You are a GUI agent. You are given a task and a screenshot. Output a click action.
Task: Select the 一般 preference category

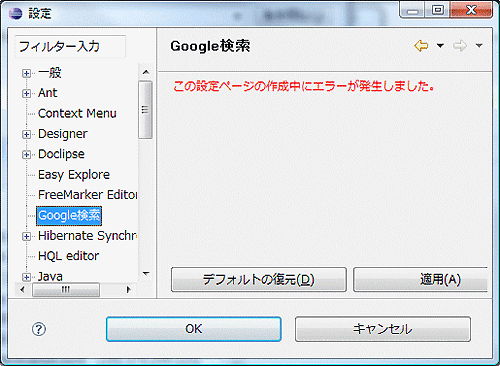pyautogui.click(x=50, y=73)
